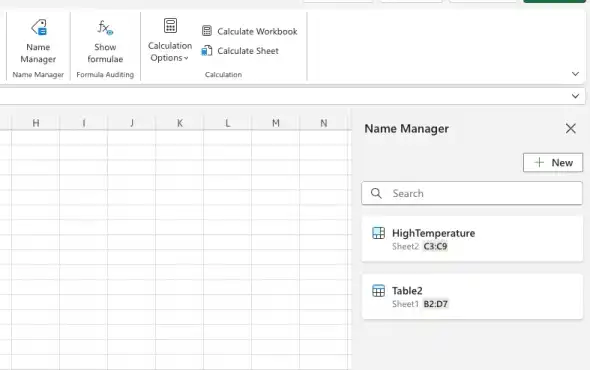Viewport: 590px width, 370px height.
Task: Select column L header
Action: (227, 123)
